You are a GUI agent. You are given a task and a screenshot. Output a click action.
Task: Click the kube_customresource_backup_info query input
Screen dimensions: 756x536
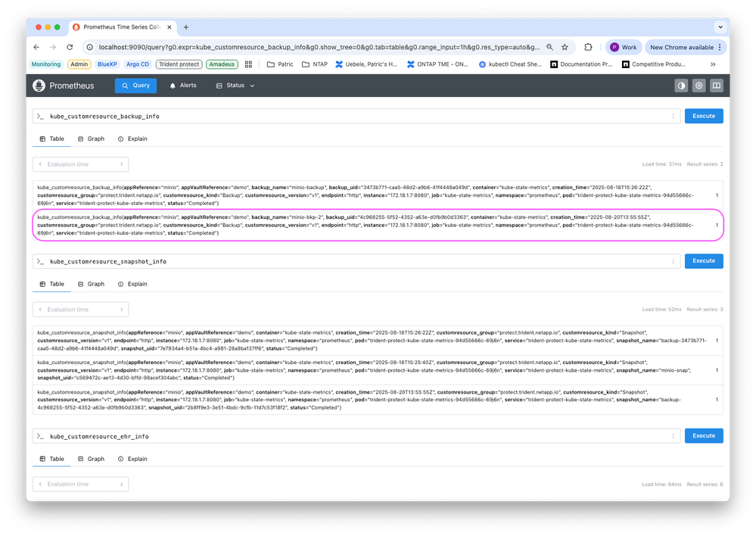click(356, 117)
